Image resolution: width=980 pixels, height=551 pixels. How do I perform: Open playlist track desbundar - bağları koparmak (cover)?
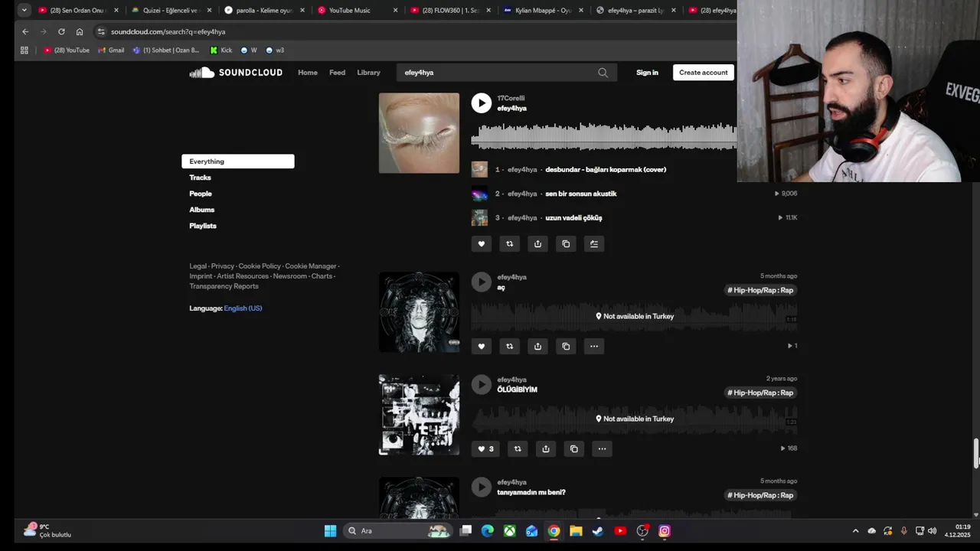[606, 170]
